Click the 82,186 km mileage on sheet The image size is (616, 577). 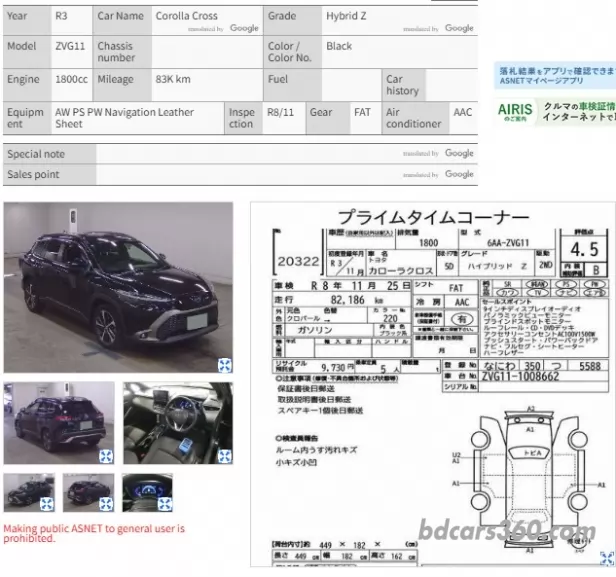click(347, 300)
